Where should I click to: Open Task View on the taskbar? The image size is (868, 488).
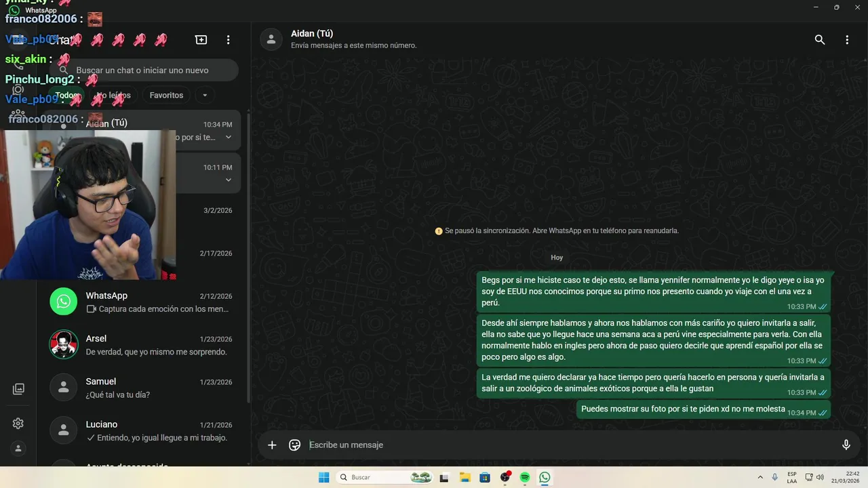[x=444, y=477]
